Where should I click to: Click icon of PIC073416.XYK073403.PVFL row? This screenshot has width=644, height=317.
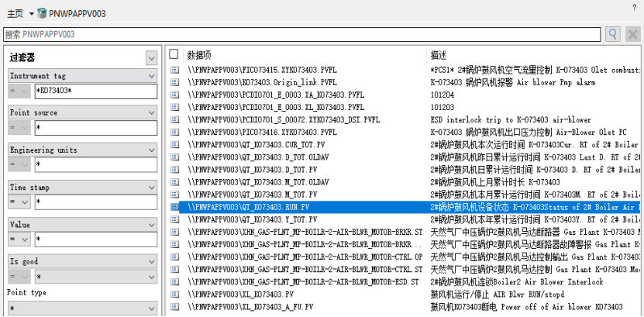(175, 133)
